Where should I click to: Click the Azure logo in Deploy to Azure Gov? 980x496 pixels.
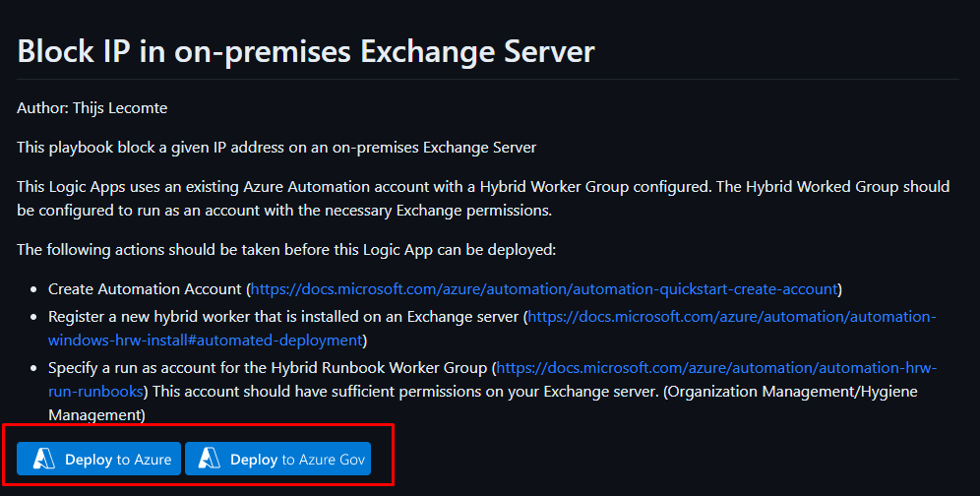point(210,460)
